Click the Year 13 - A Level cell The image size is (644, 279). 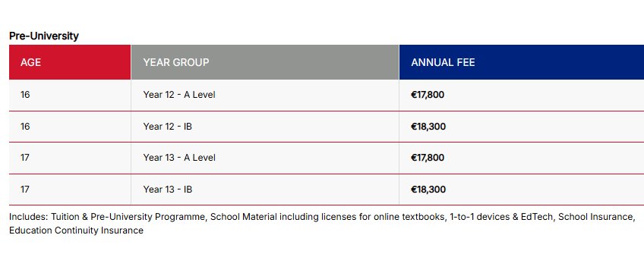265,158
